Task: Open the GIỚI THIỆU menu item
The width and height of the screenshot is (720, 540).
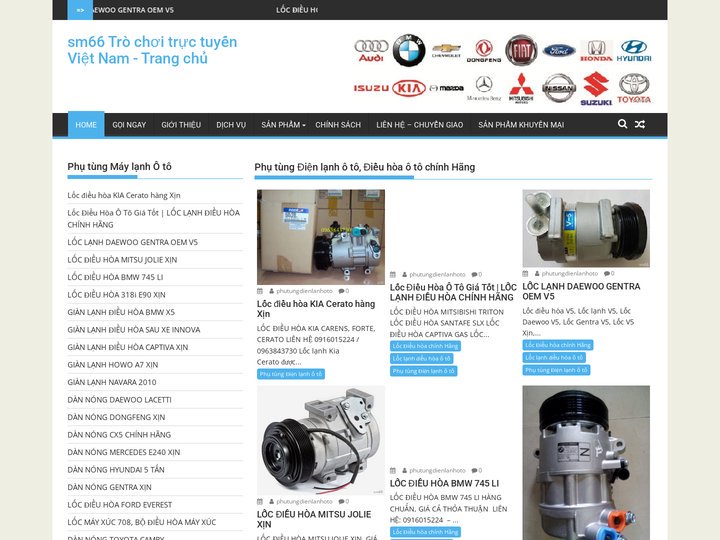Action: pos(181,125)
